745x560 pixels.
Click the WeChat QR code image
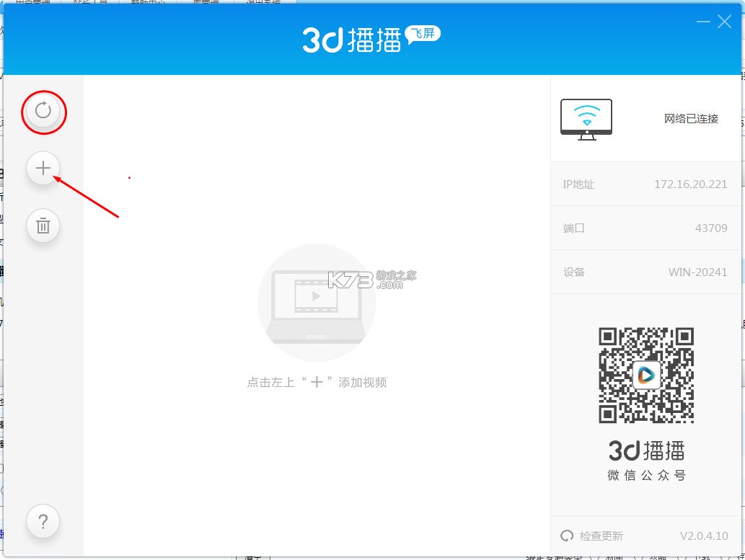click(x=645, y=373)
